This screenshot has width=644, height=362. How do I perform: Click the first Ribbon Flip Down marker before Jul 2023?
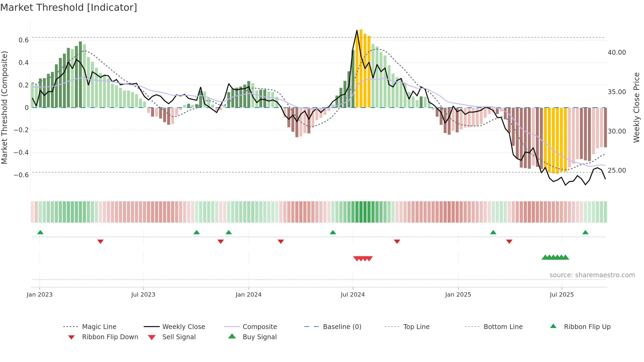[100, 242]
